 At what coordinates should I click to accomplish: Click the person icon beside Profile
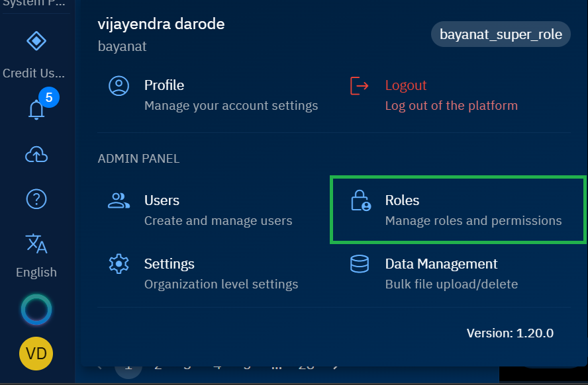pyautogui.click(x=119, y=86)
